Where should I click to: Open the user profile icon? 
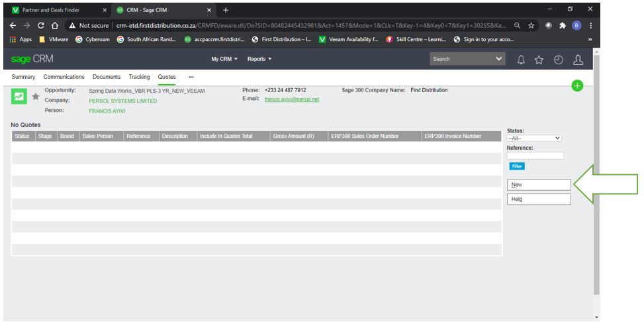tap(578, 60)
